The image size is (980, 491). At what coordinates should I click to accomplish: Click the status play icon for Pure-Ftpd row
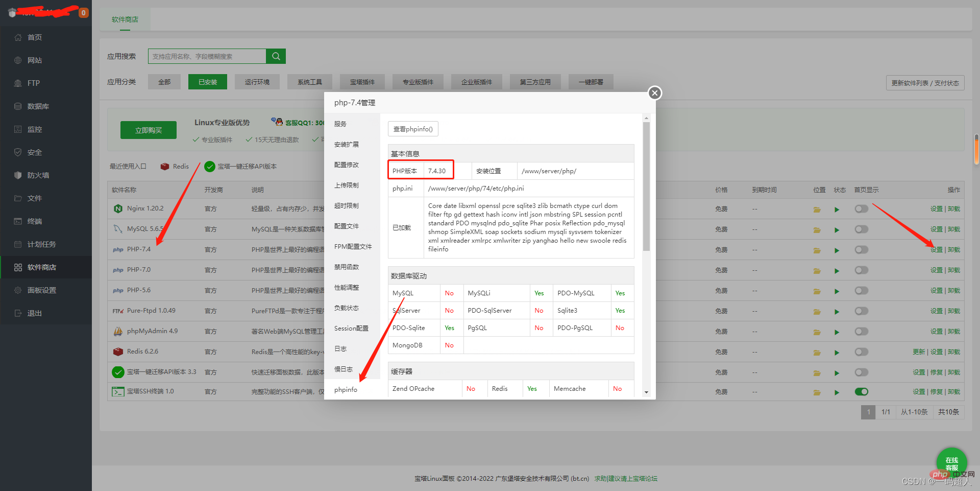tap(837, 312)
